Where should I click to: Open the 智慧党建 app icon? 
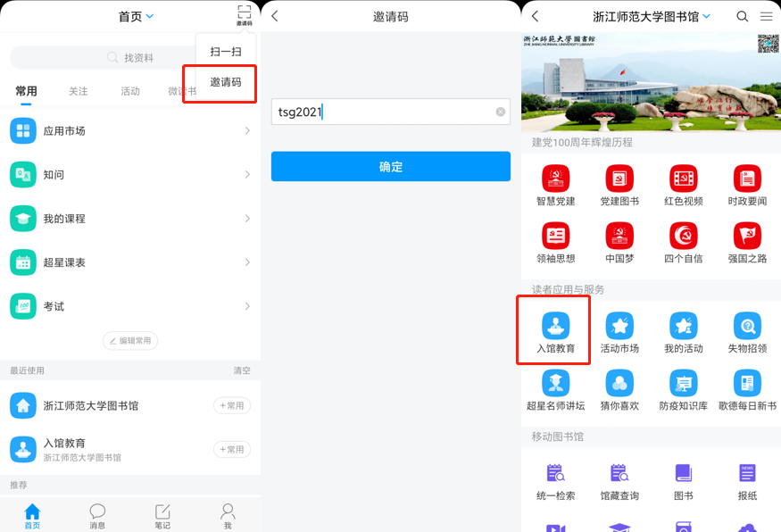pyautogui.click(x=555, y=179)
